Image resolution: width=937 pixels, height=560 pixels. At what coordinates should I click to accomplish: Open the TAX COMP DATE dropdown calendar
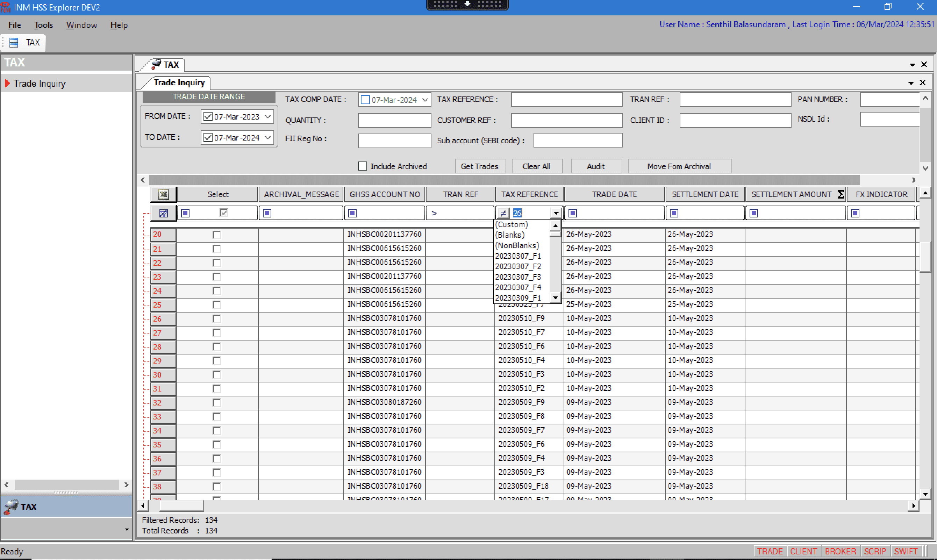point(425,100)
